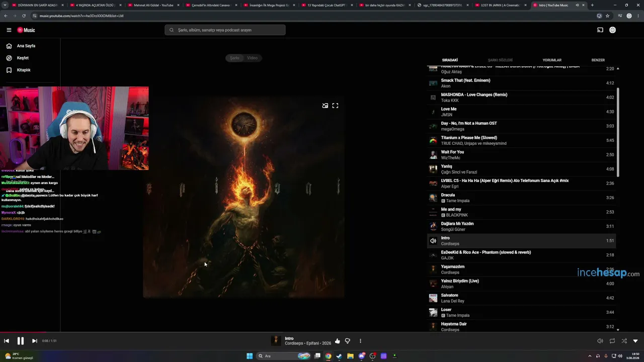Select the BENZER tab
Image resolution: width=644 pixels, height=362 pixels.
coord(598,60)
